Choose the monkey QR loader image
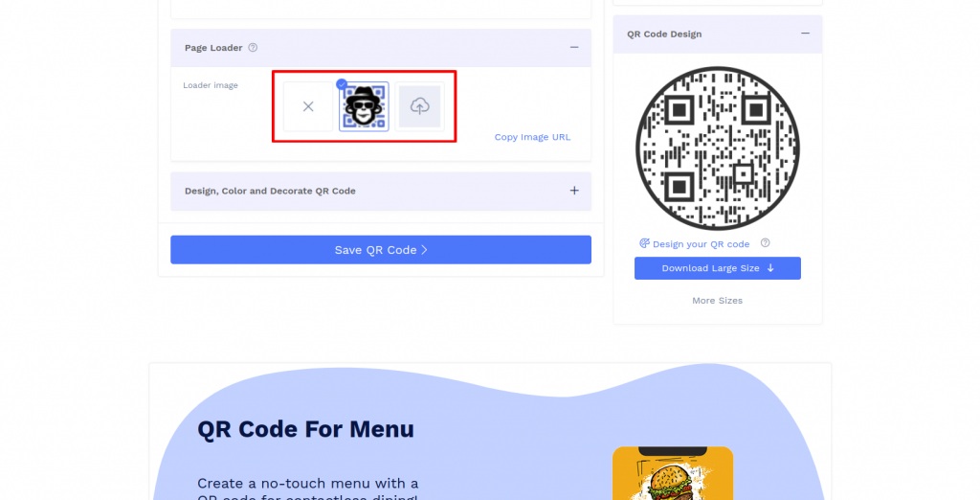The image size is (980, 500). click(364, 106)
